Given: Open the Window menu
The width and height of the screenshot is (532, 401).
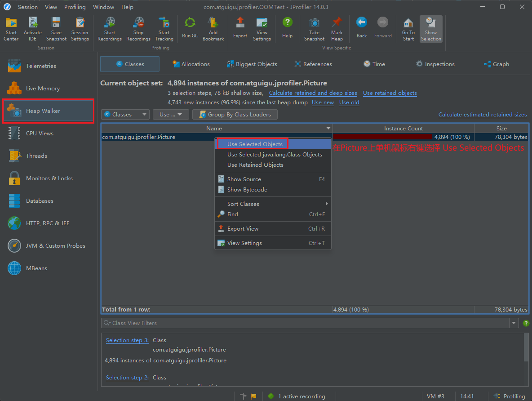Looking at the screenshot, I should [x=103, y=7].
